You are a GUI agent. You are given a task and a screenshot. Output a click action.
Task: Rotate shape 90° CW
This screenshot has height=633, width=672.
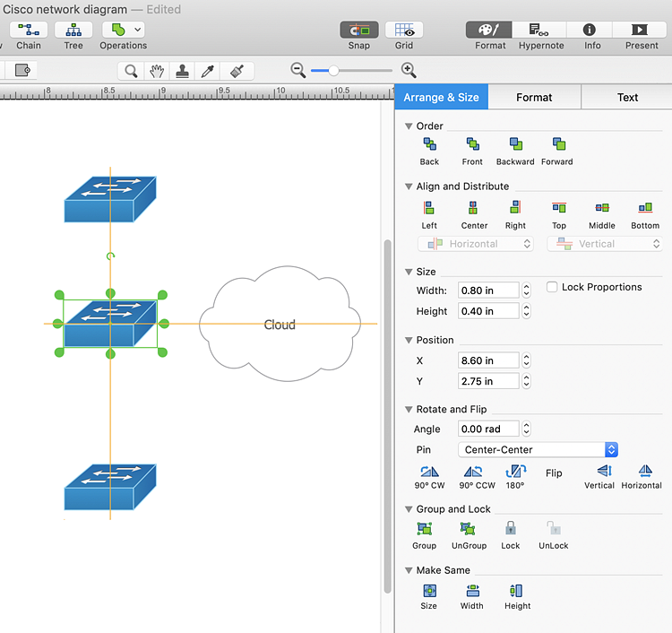coord(429,472)
